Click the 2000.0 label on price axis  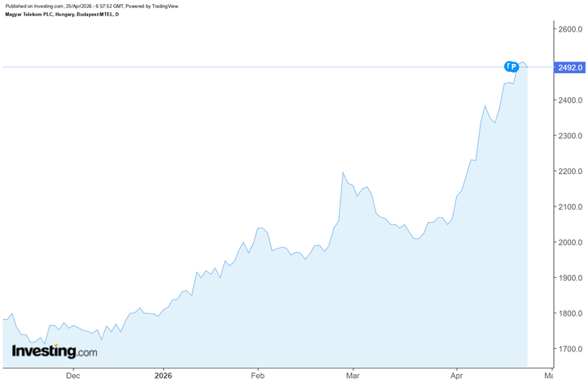pyautogui.click(x=570, y=242)
